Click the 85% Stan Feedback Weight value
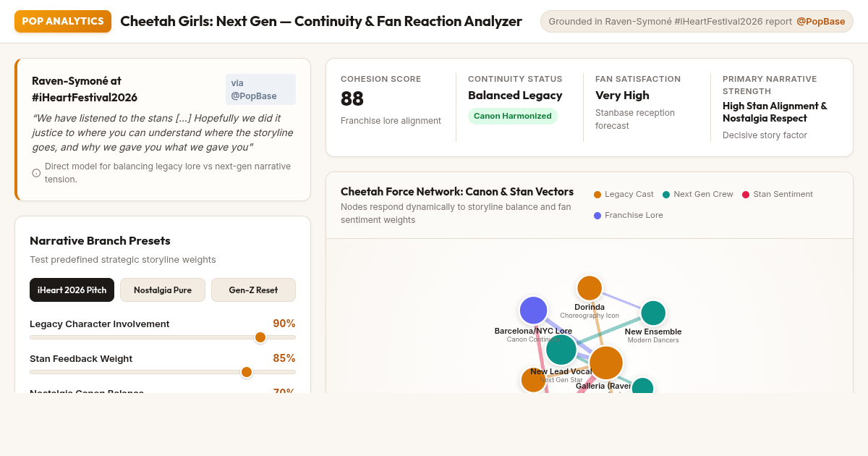 [x=284, y=358]
